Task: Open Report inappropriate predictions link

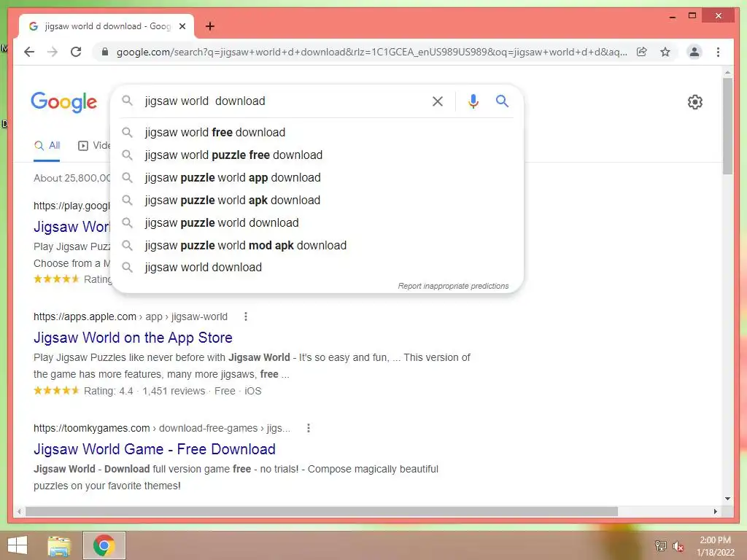Action: point(453,286)
